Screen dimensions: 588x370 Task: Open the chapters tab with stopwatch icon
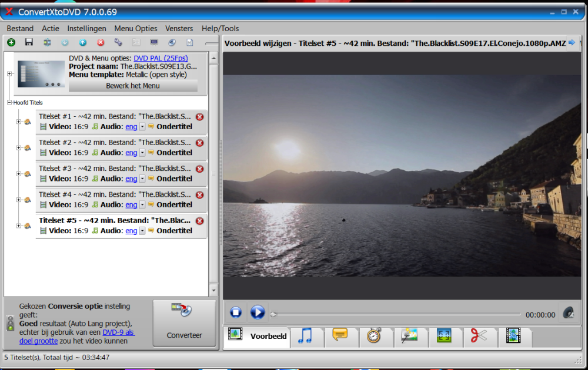tap(374, 336)
